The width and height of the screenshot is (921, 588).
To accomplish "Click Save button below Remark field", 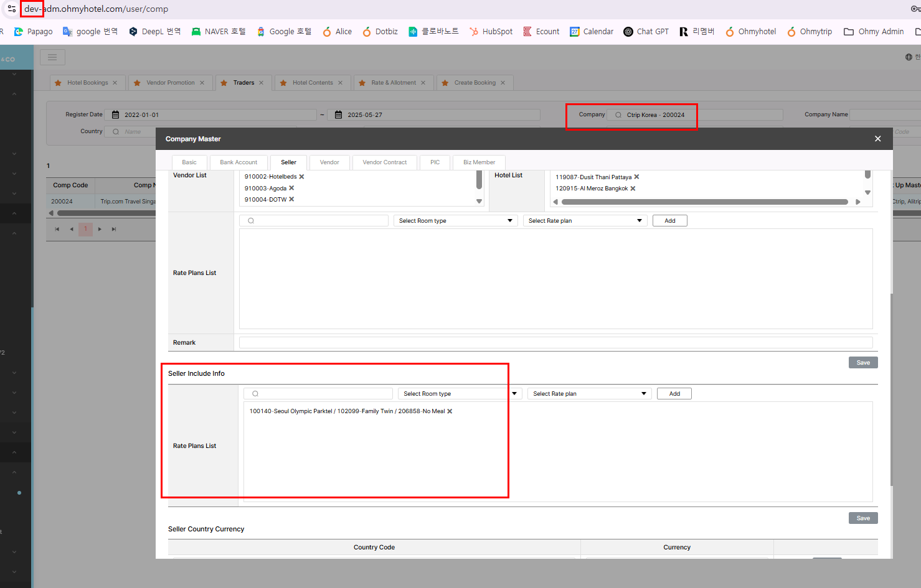I will 862,363.
